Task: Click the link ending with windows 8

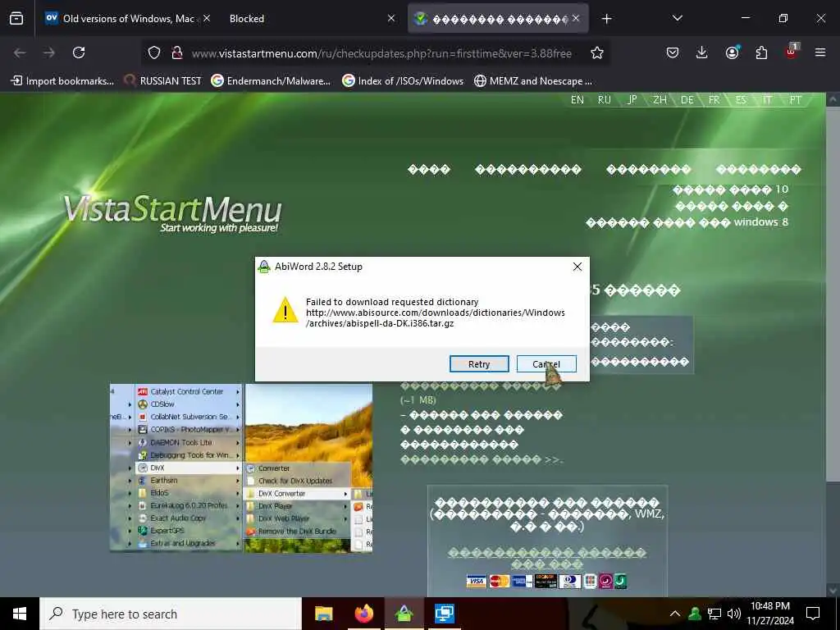Action: pyautogui.click(x=687, y=221)
